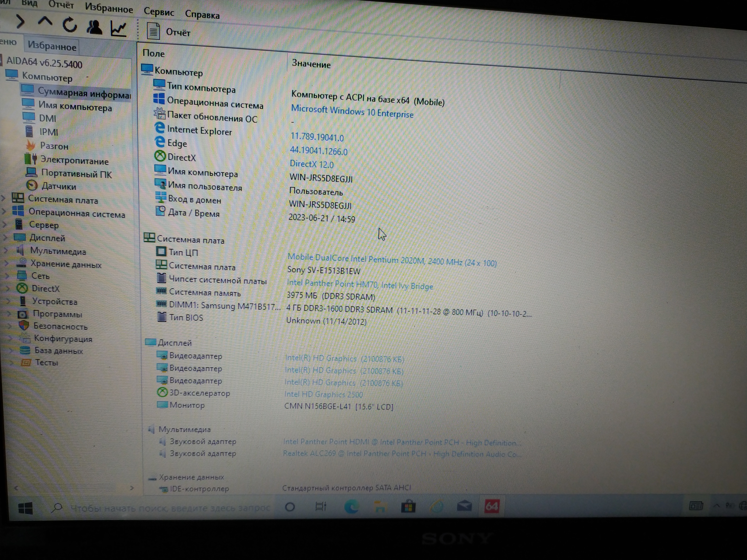Expand DirectX node in sidebar tree
This screenshot has height=560, width=747.
(x=8, y=289)
